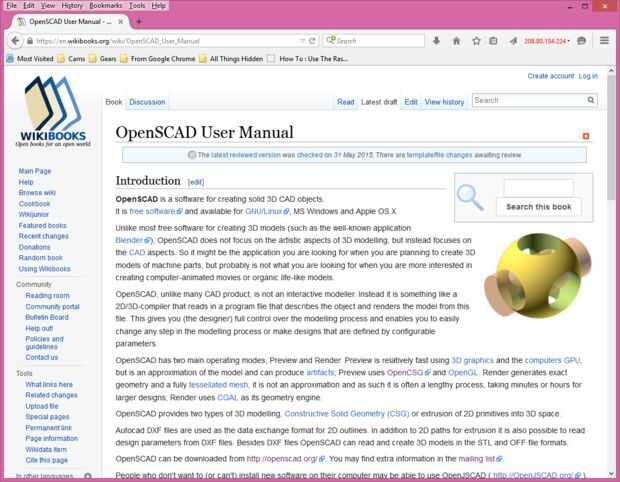Follow the Constructive Solid Geometry (CSG) link

pos(346,414)
